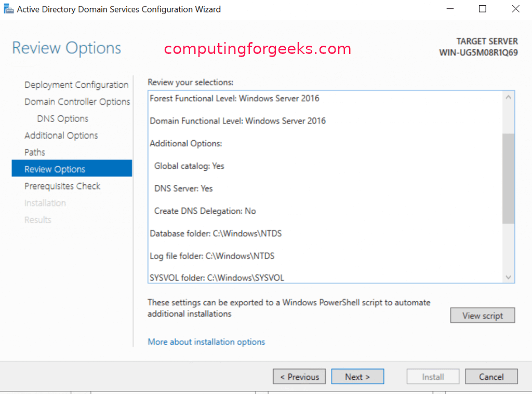This screenshot has width=532, height=394.
Task: Click Next to continue the wizard
Action: pos(357,377)
